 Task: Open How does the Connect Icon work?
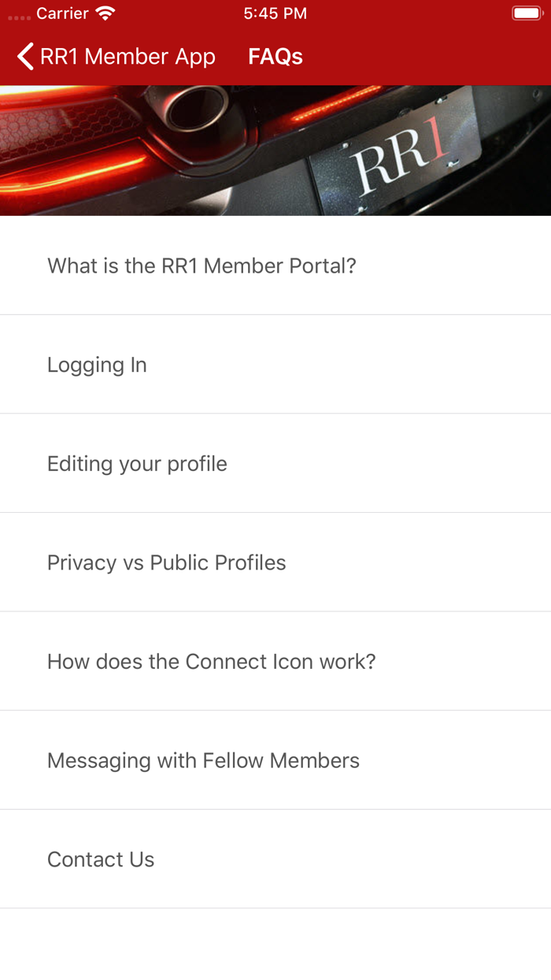[x=211, y=661]
